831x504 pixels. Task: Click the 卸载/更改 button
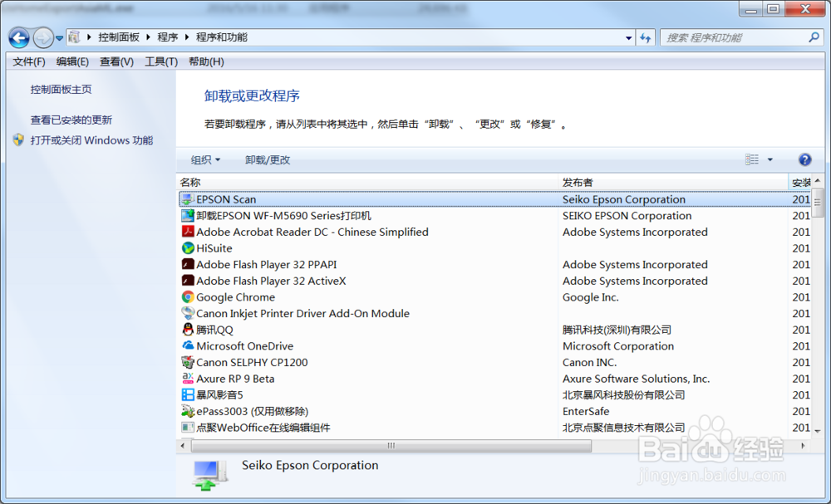pos(268,160)
